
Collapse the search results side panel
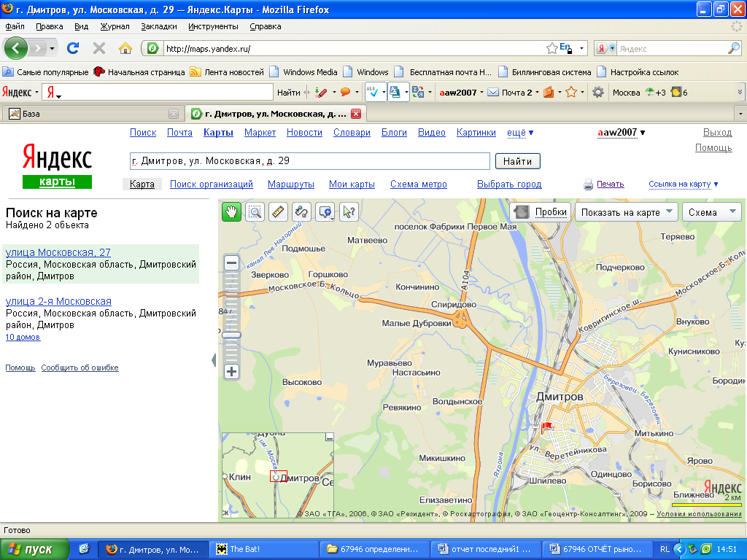pos(214,360)
